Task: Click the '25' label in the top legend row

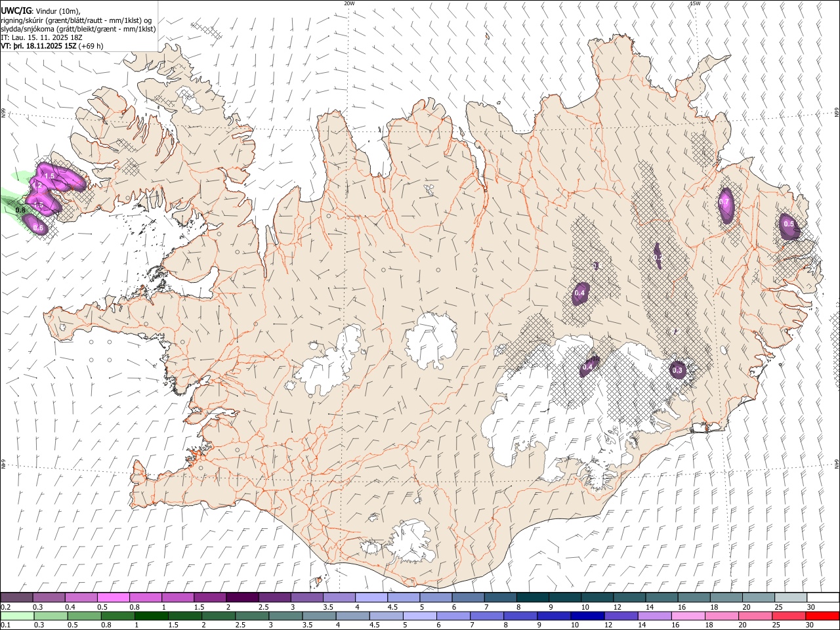Action: [779, 607]
